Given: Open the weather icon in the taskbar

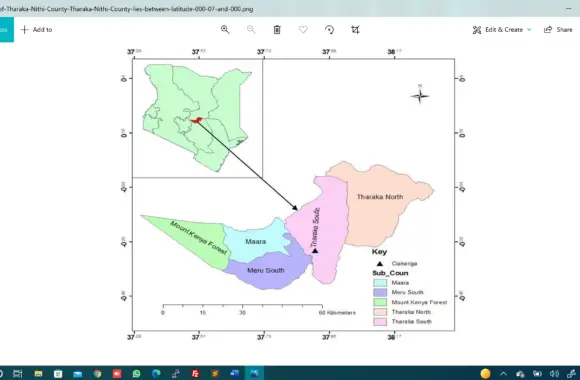Looking at the screenshot, I should tap(485, 374).
